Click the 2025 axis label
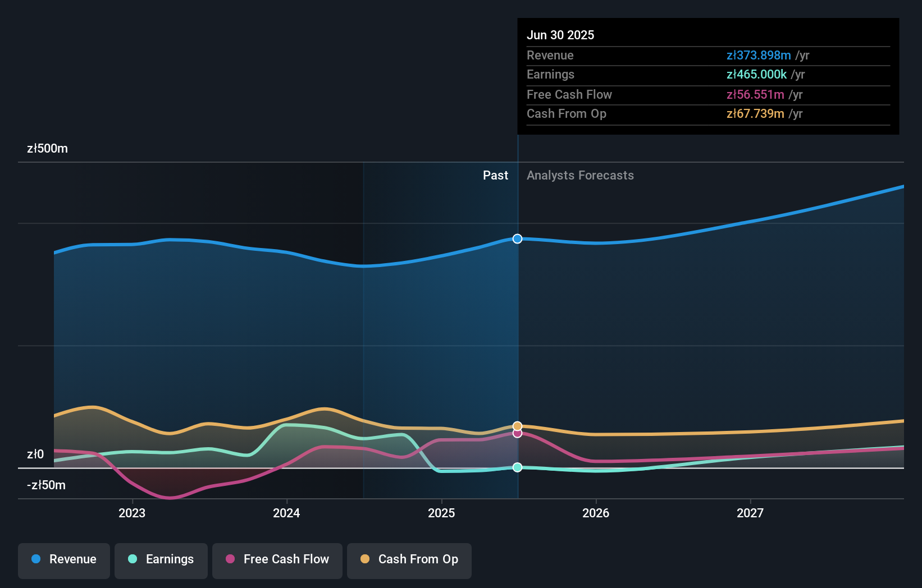Viewport: 922px width, 588px height. tap(441, 512)
